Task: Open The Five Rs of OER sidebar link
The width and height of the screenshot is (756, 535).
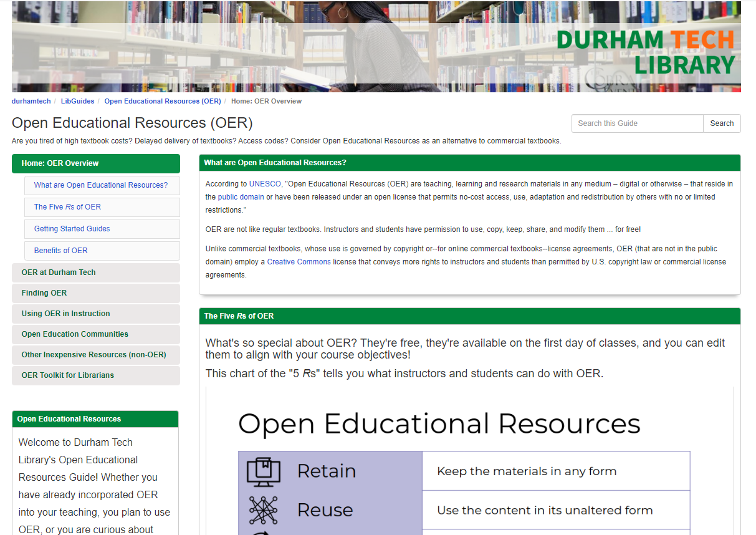Action: click(102, 207)
